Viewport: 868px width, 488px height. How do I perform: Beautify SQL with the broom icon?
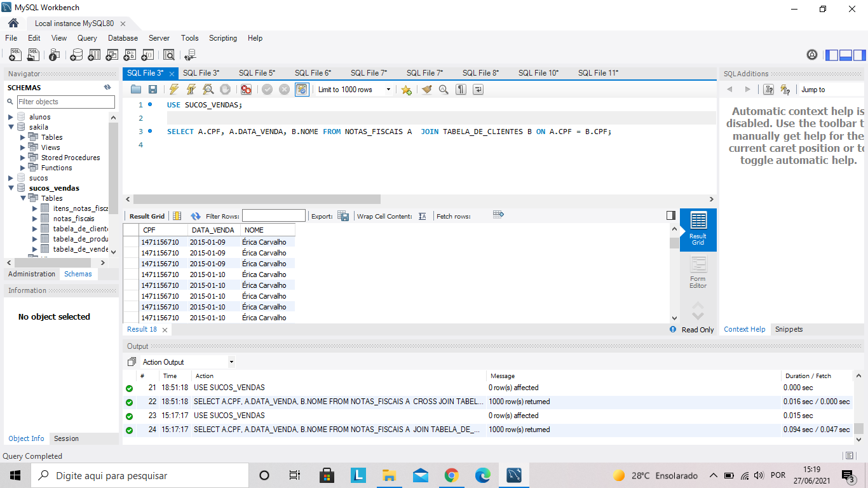coord(426,90)
